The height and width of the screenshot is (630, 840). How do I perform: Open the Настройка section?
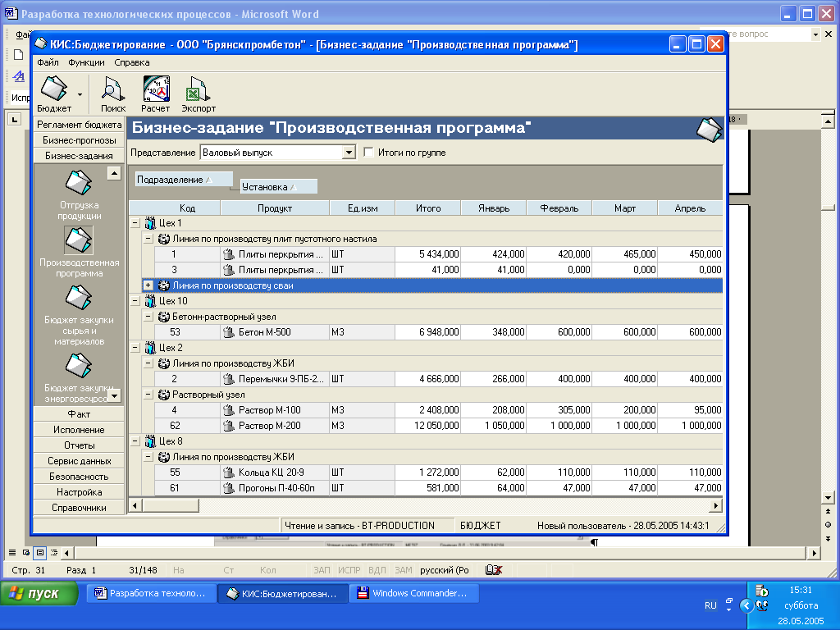pos(80,492)
